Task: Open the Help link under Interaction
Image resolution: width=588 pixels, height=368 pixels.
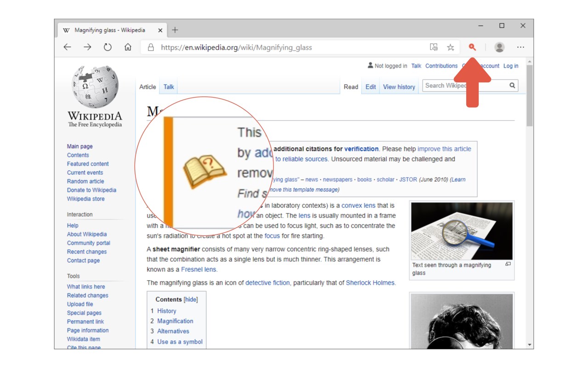Action: pyautogui.click(x=73, y=225)
